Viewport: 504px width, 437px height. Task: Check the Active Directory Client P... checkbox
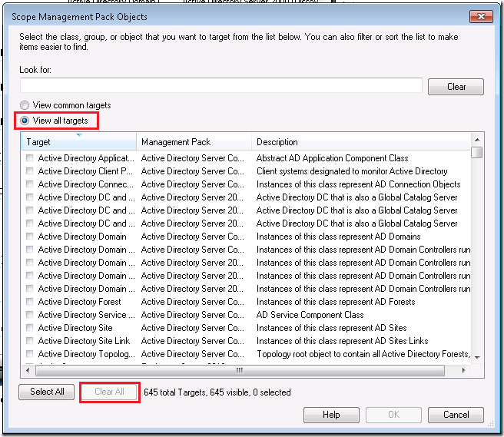coord(29,171)
